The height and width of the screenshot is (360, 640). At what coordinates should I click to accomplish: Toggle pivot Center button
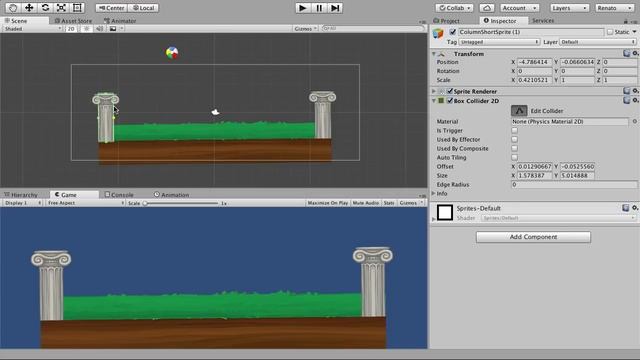click(x=111, y=8)
